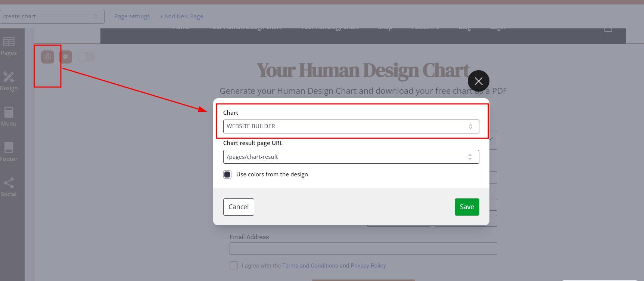Image resolution: width=644 pixels, height=281 pixels.
Task: Open the Chart result page URL dropdown
Action: tap(351, 157)
